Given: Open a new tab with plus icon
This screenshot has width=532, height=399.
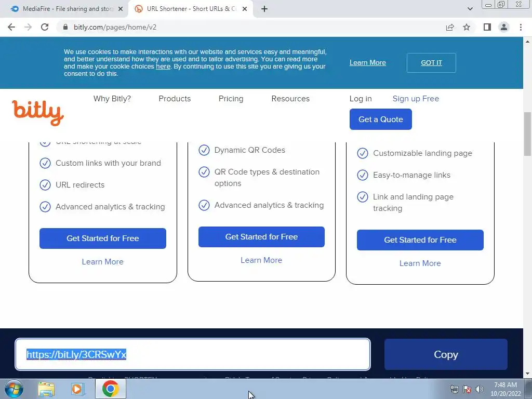Looking at the screenshot, I should point(264,9).
